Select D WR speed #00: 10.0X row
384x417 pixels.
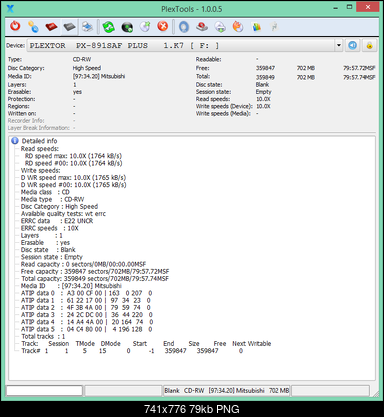click(x=73, y=185)
